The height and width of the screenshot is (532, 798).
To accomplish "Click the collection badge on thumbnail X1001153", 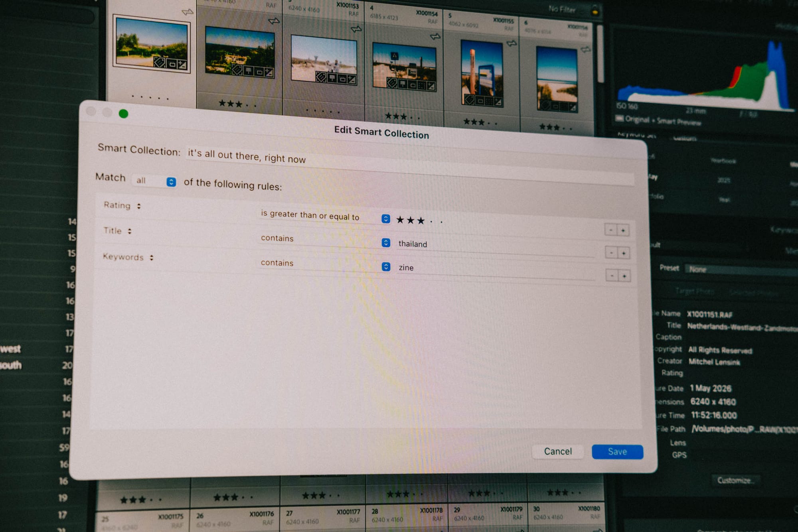I will [342, 79].
